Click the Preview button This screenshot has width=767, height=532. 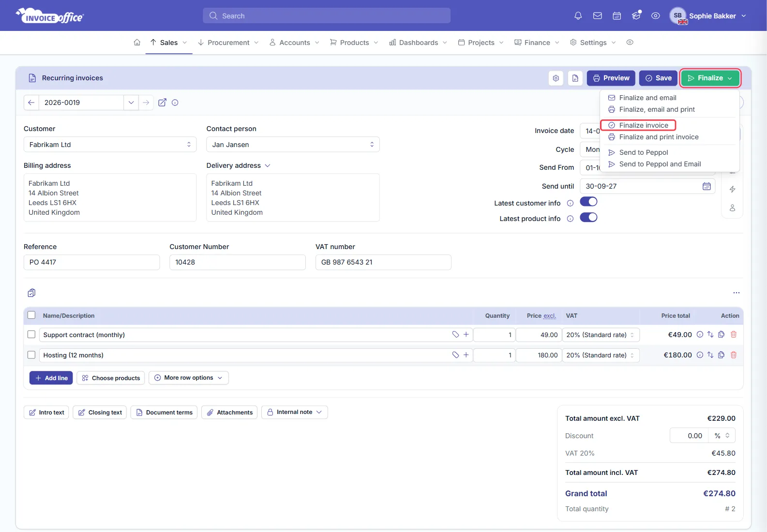pos(611,78)
